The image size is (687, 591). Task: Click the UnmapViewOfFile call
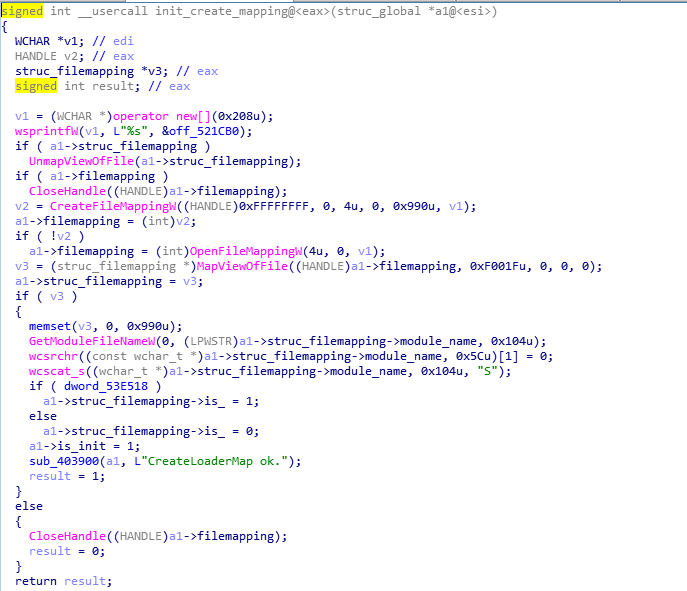pyautogui.click(x=81, y=161)
